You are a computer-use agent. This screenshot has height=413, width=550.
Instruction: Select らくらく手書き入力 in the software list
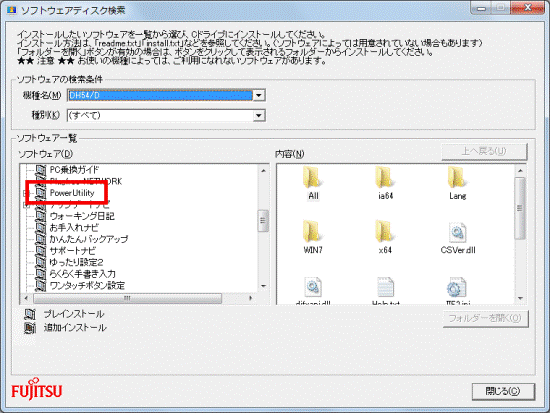pyautogui.click(x=82, y=274)
